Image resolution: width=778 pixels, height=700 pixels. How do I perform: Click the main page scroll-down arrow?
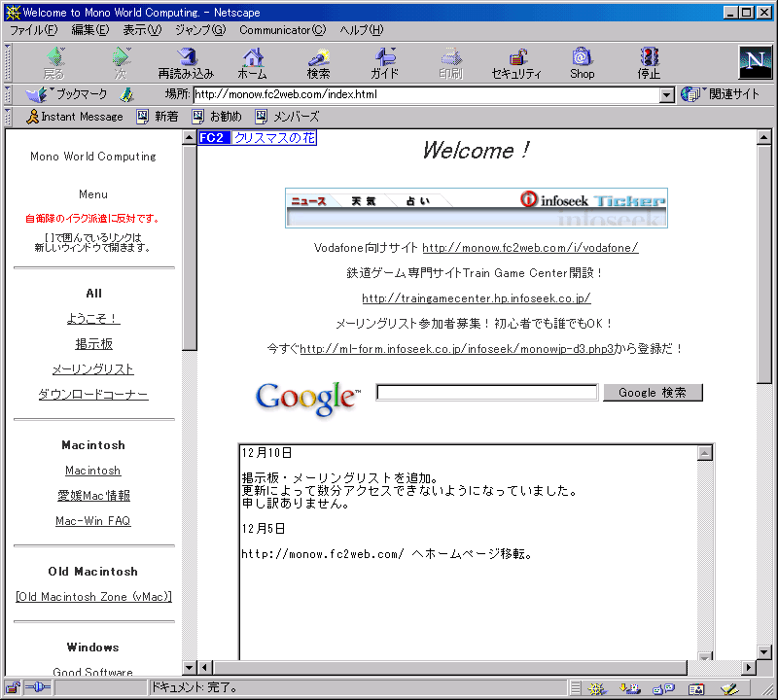[764, 652]
